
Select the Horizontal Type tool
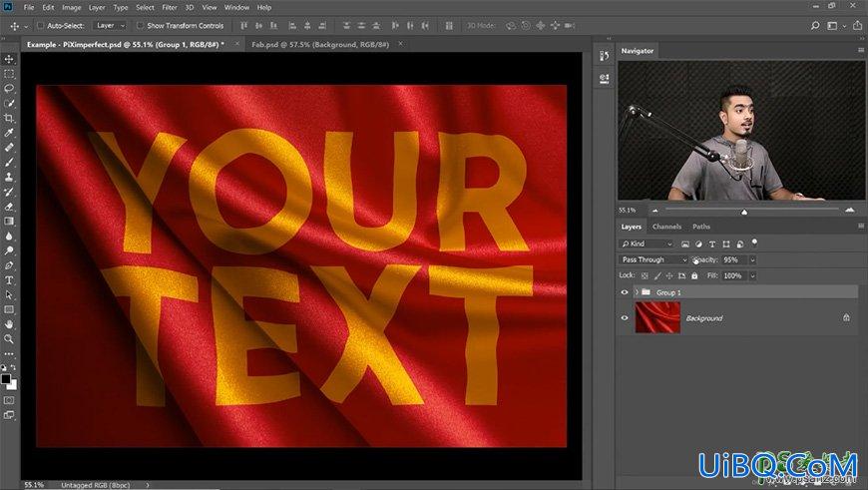pos(9,280)
